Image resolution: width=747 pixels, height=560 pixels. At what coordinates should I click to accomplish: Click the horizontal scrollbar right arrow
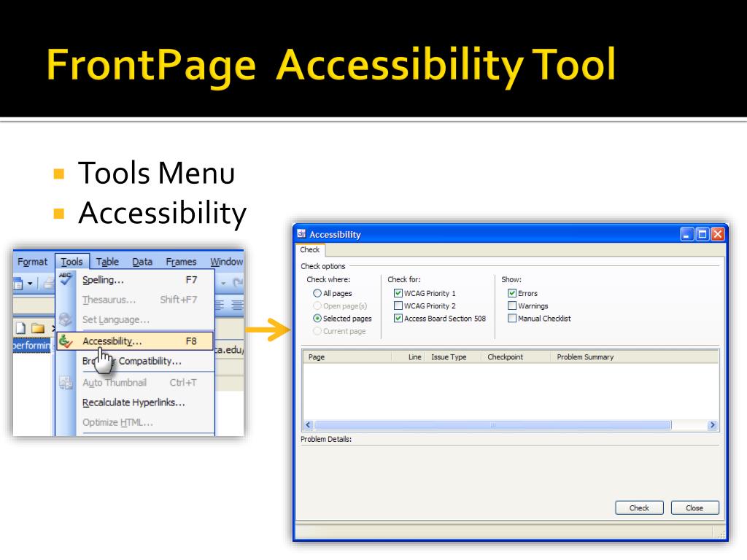point(713,425)
